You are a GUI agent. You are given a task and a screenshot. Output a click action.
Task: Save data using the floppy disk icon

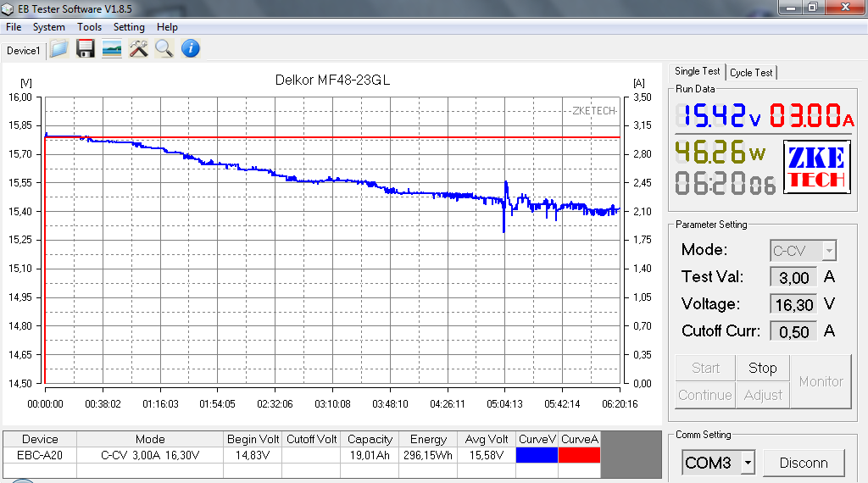[85, 49]
